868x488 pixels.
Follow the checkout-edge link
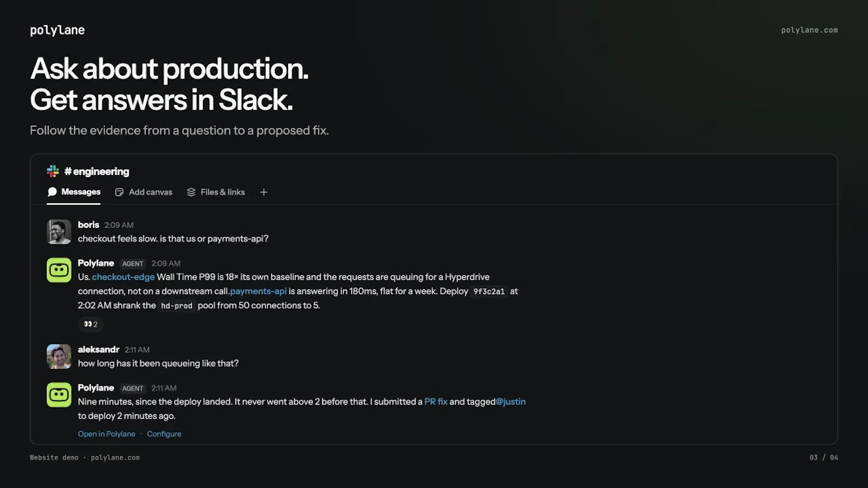click(x=123, y=277)
